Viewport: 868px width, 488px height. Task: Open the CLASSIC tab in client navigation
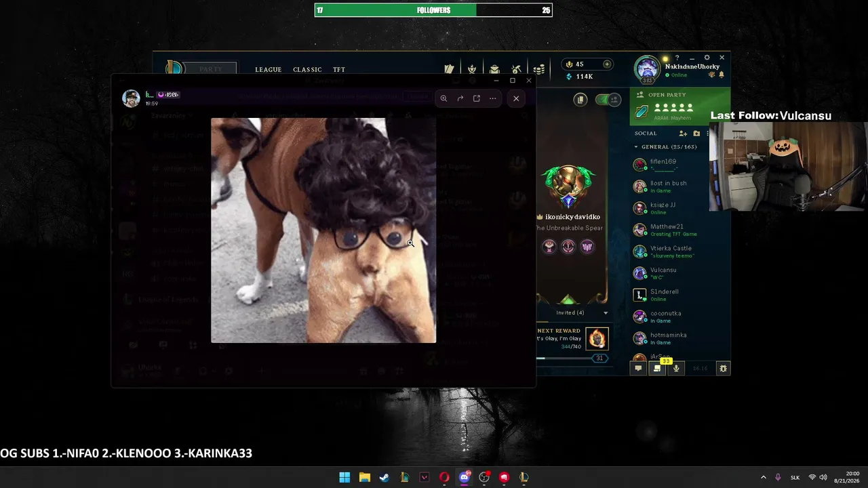pyautogui.click(x=307, y=70)
